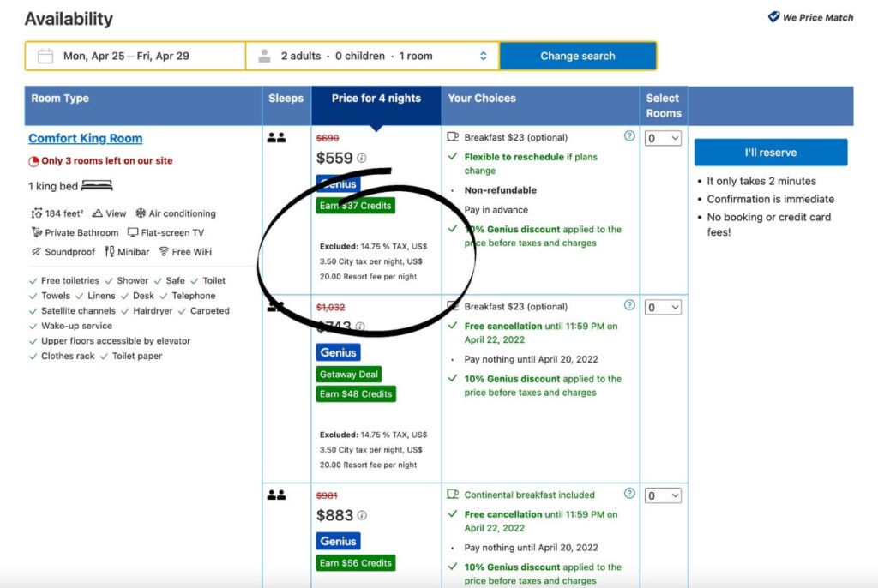
Task: Open the guests and rooms selector
Action: (372, 56)
